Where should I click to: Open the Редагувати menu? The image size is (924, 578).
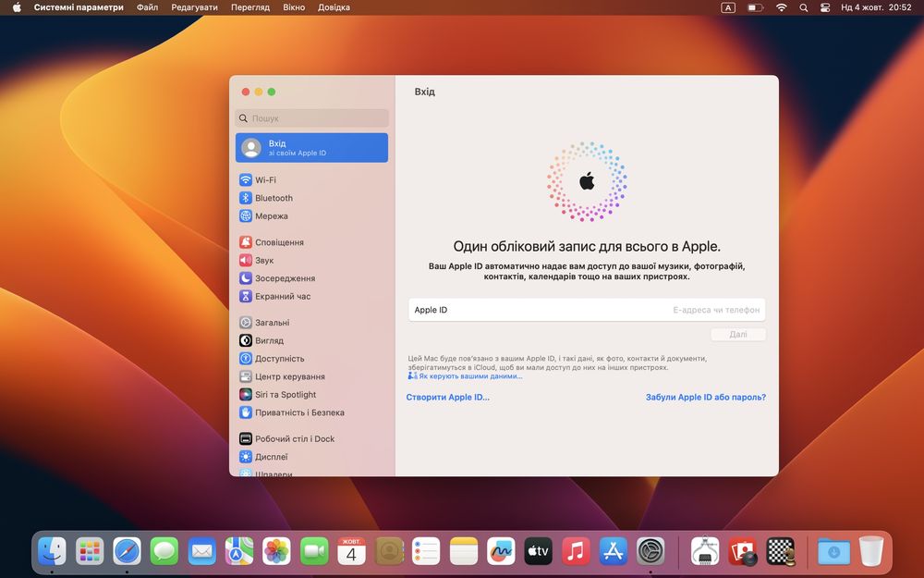[194, 7]
